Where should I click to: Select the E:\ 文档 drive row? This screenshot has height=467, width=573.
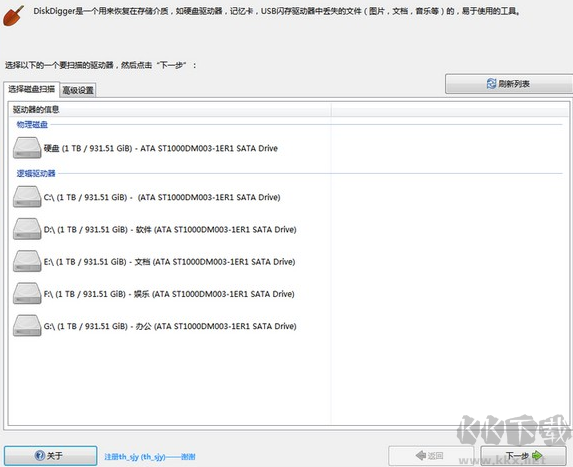[154, 262]
